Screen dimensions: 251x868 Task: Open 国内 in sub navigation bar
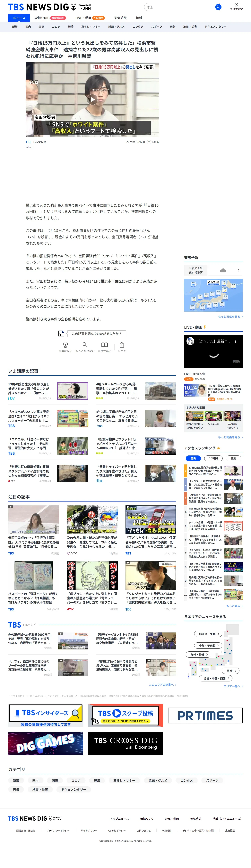point(28,27)
